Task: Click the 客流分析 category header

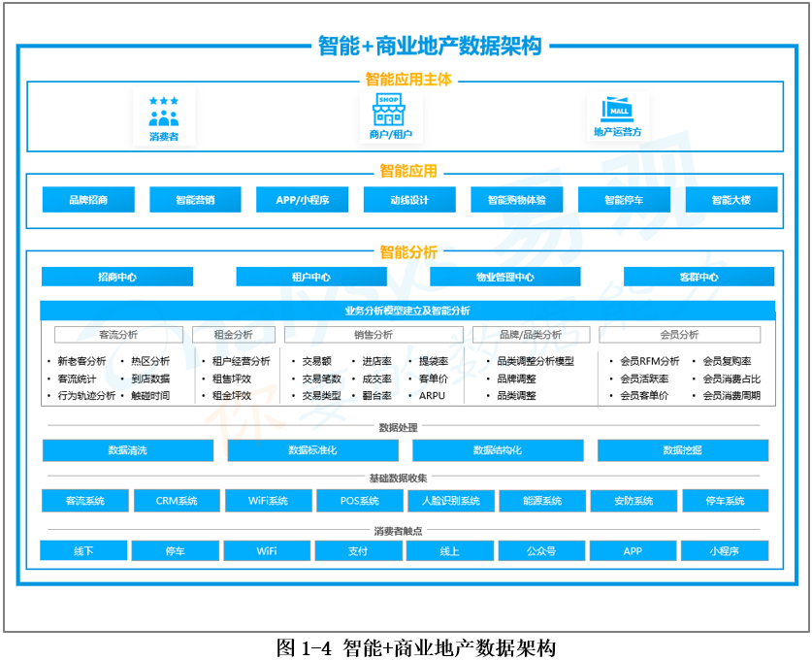Action: (118, 335)
